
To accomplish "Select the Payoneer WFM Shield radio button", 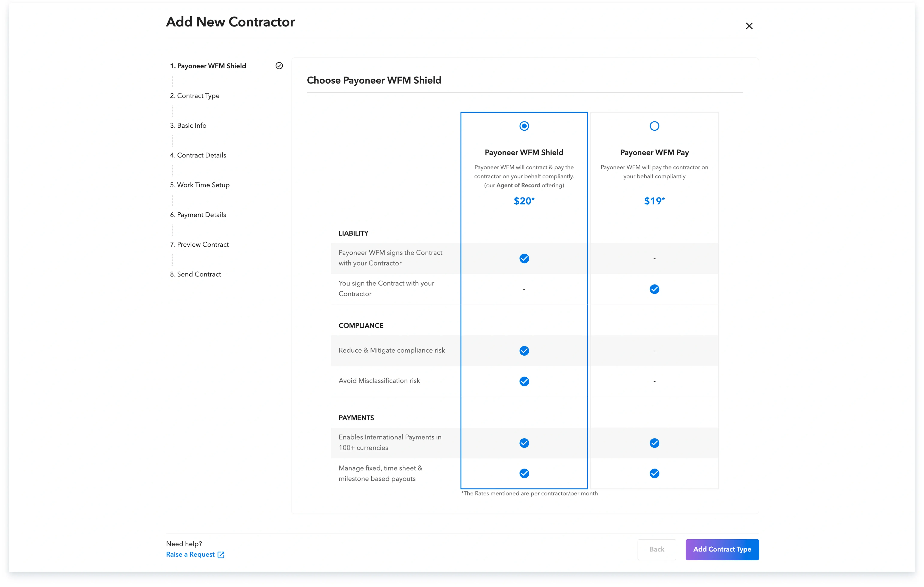I will point(524,126).
